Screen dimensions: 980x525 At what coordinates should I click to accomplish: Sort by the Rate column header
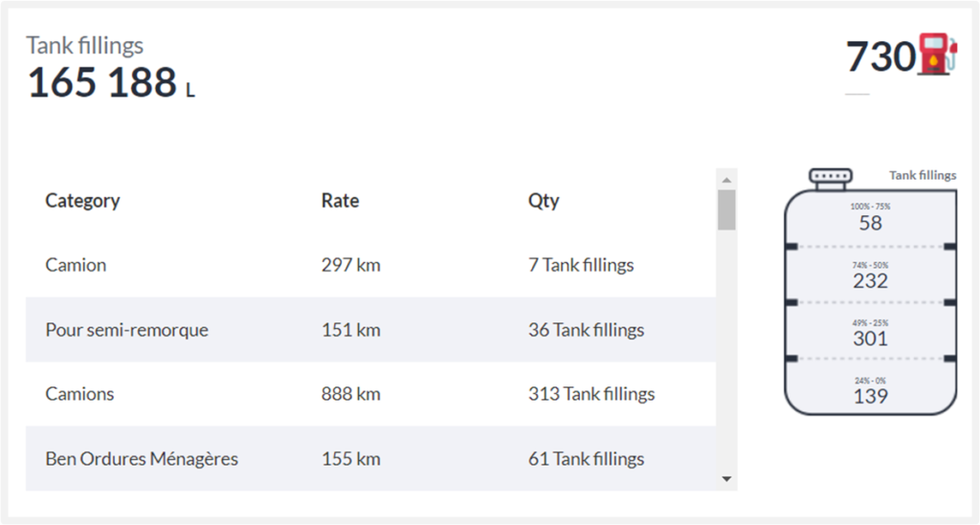pyautogui.click(x=340, y=201)
